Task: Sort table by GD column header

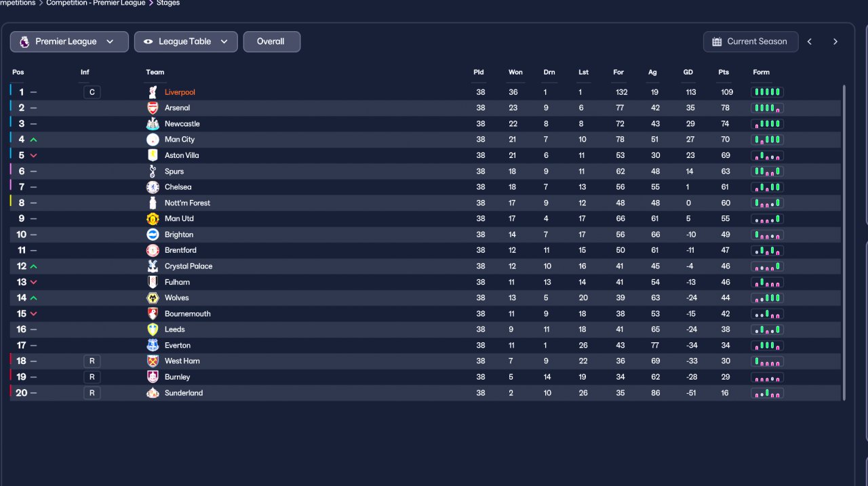Action: (x=688, y=72)
